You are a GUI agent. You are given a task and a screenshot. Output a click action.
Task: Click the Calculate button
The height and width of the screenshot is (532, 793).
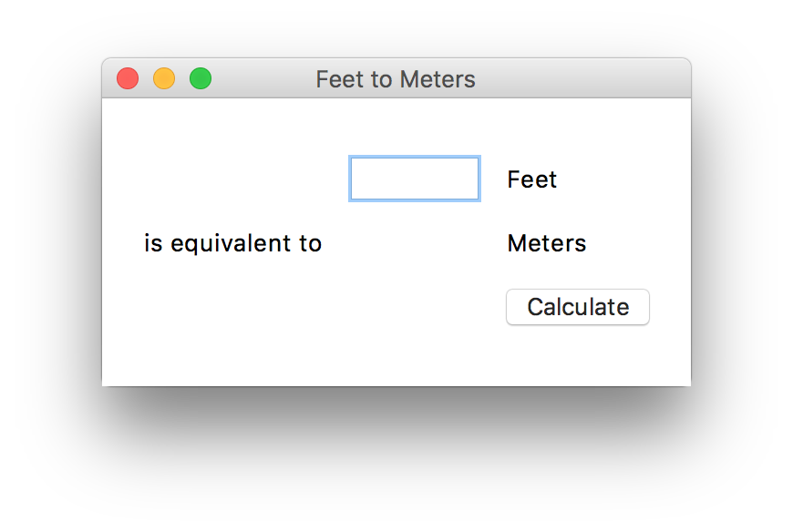tap(578, 307)
